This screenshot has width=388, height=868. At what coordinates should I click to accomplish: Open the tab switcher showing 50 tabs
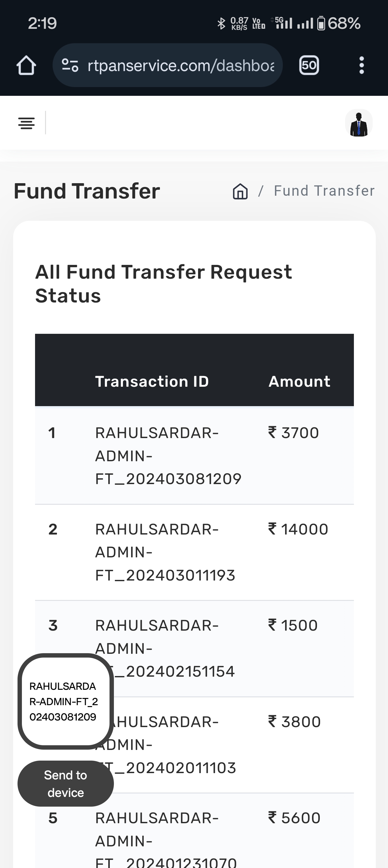coord(309,65)
